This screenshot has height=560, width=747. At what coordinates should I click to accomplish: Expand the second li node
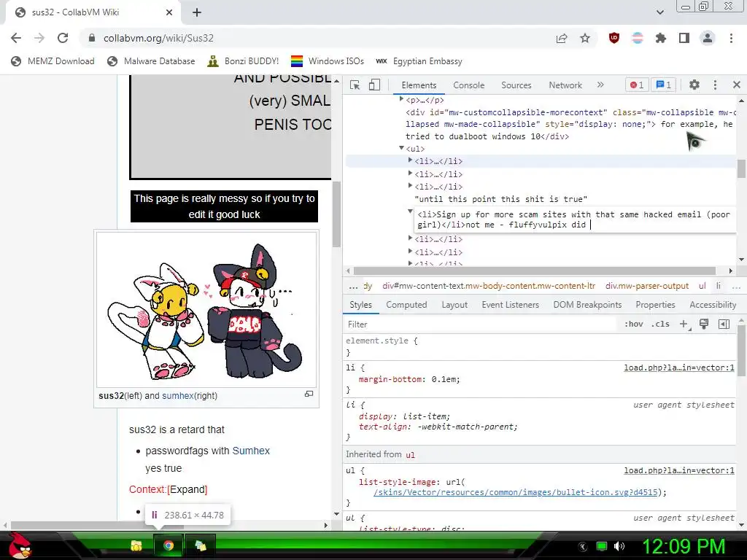pos(410,174)
